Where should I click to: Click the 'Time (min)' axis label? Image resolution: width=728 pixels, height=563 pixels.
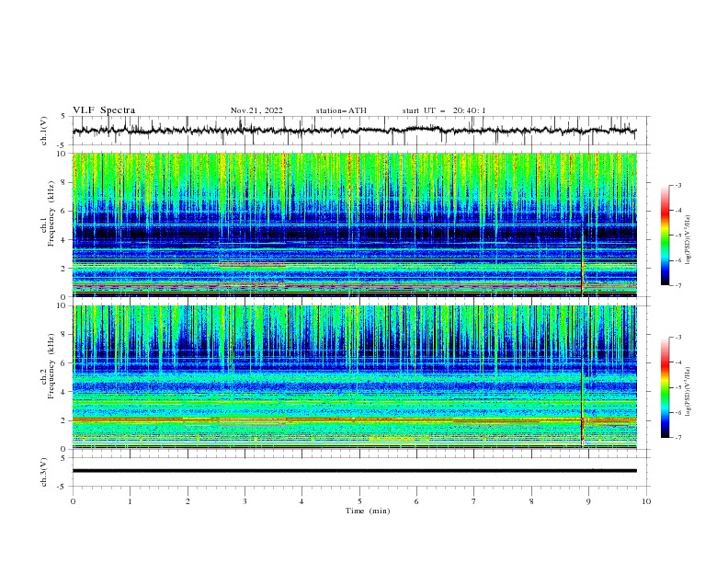(x=368, y=511)
